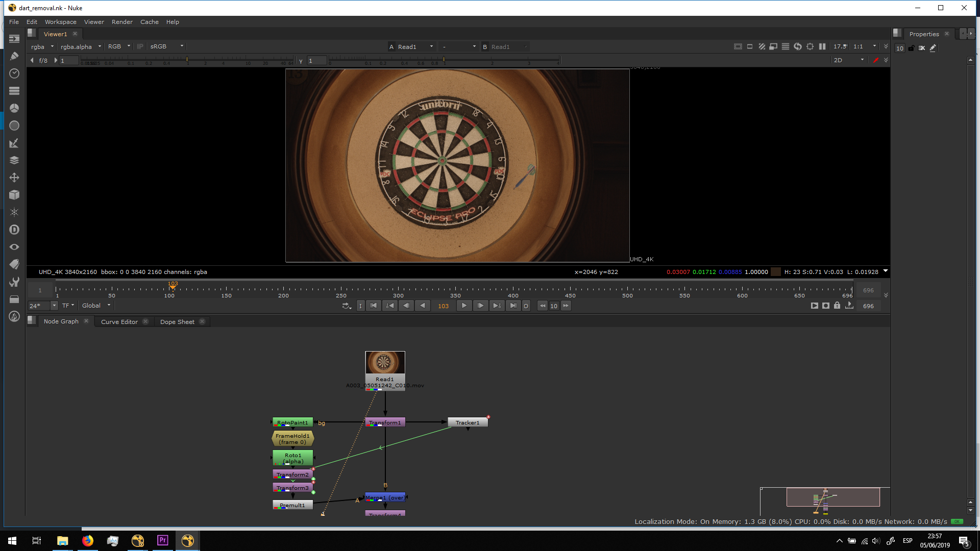The image size is (980, 551).
Task: Click the viewer gain slider
Action: 186,61
